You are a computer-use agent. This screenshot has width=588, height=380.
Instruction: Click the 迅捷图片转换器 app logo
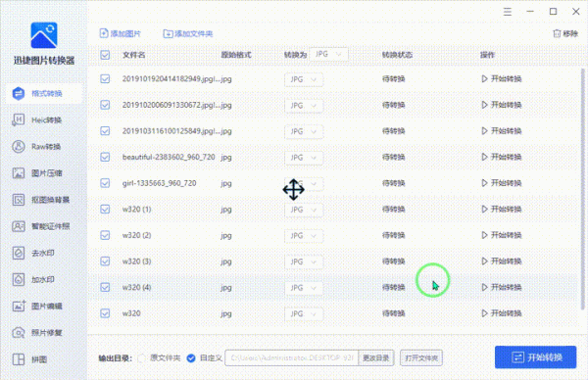(x=44, y=35)
